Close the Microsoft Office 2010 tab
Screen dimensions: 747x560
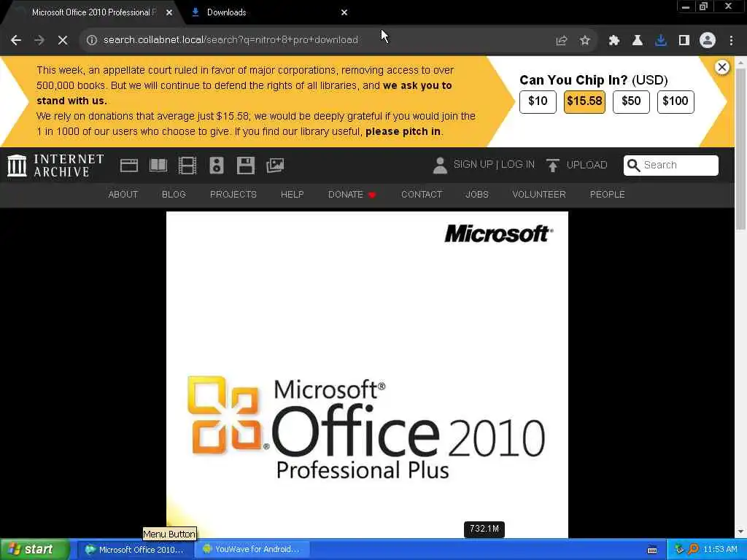pos(169,13)
